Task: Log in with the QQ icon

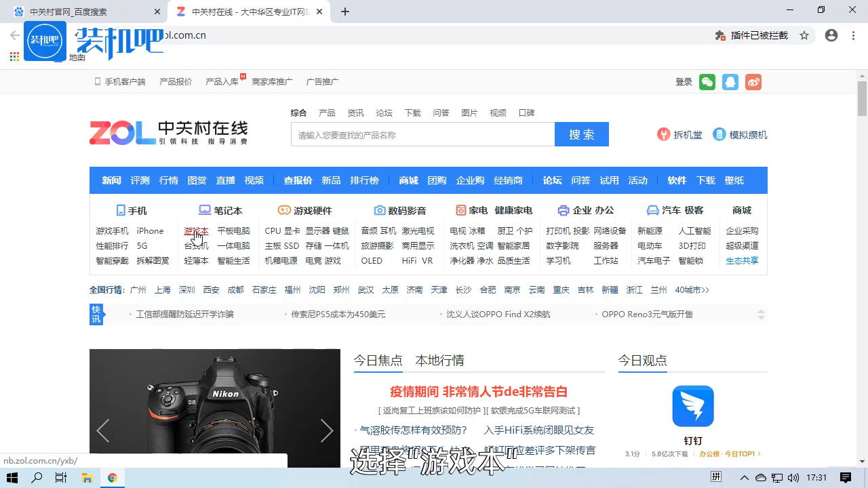Action: pyautogui.click(x=730, y=81)
